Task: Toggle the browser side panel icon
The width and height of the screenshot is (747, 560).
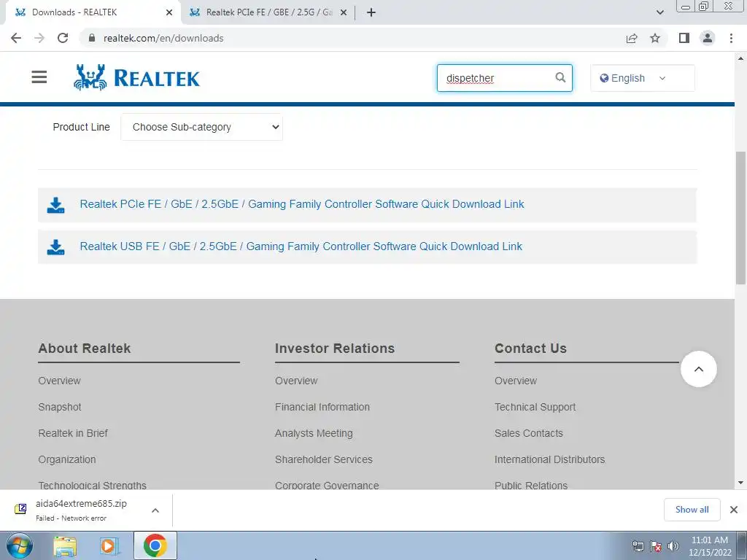Action: 684,38
